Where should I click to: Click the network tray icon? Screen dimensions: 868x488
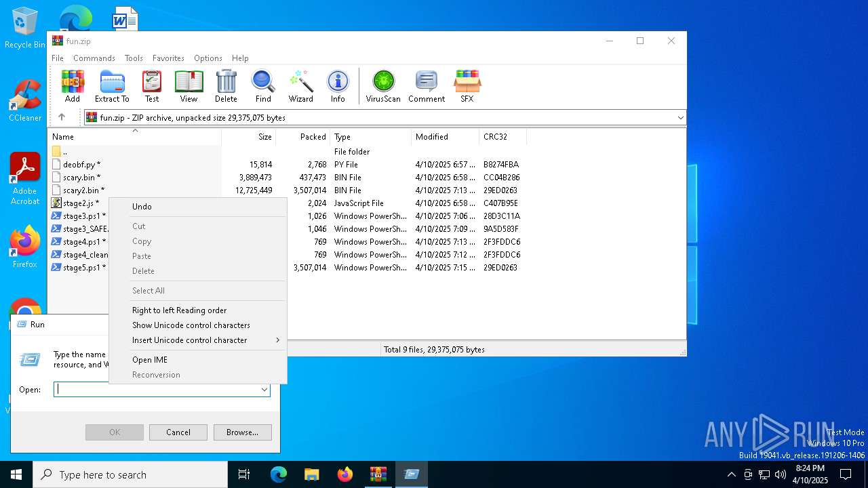point(764,474)
